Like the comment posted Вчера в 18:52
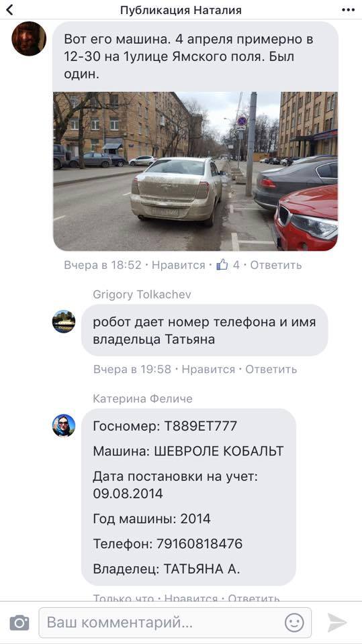Image resolution: width=362 pixels, height=644 pixels. pyautogui.click(x=178, y=266)
